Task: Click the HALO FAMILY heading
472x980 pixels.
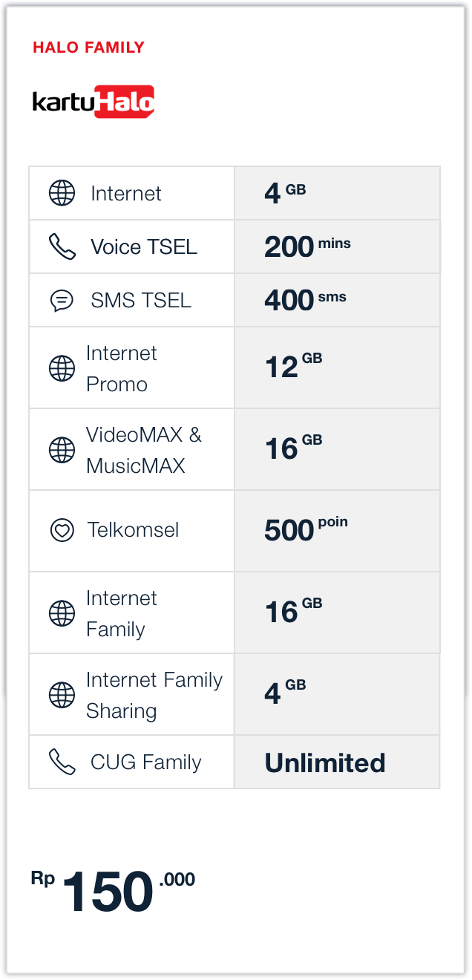Action: tap(88, 48)
